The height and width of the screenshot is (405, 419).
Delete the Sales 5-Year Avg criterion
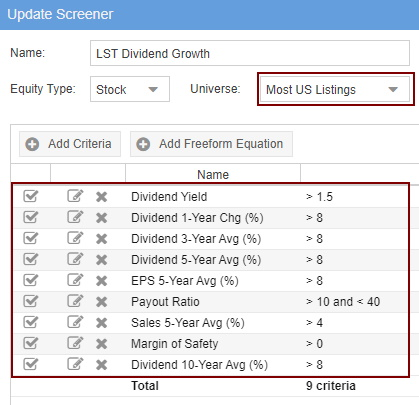(x=101, y=323)
